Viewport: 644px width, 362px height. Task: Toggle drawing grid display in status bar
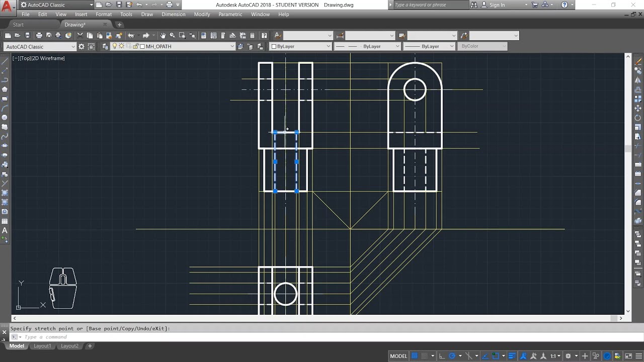click(415, 356)
